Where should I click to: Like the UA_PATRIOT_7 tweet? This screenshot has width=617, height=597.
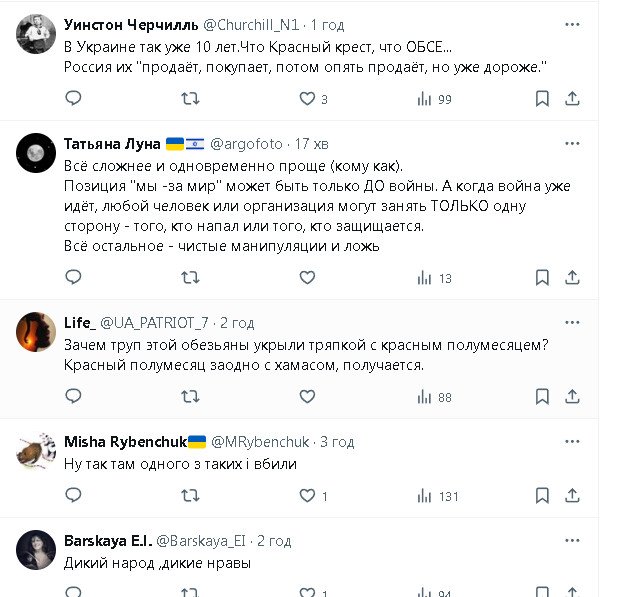(x=308, y=397)
